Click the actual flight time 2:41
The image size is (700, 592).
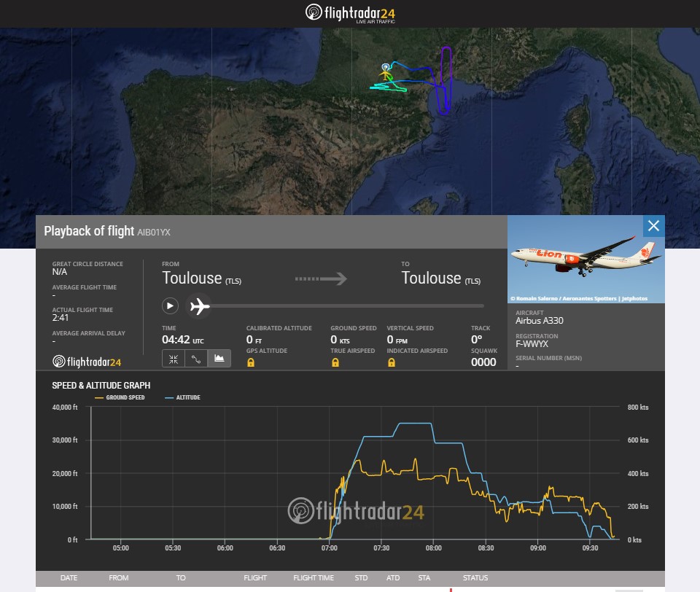click(61, 318)
